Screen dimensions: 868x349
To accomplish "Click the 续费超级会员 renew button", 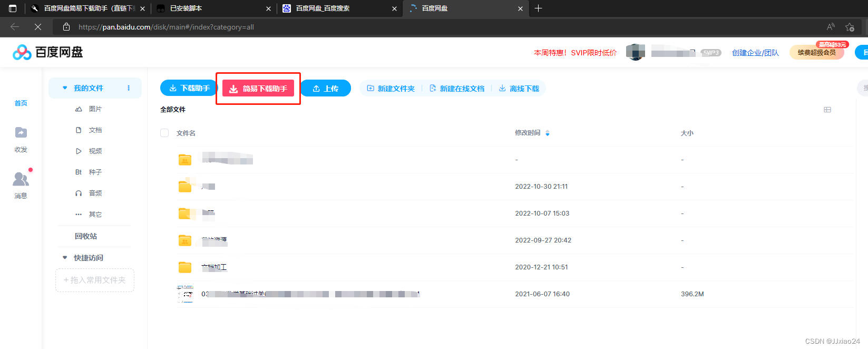I will (816, 52).
